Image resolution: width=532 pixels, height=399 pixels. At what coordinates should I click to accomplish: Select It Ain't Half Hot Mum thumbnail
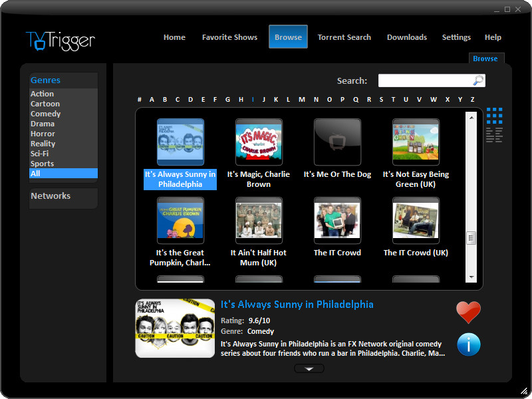click(x=259, y=221)
